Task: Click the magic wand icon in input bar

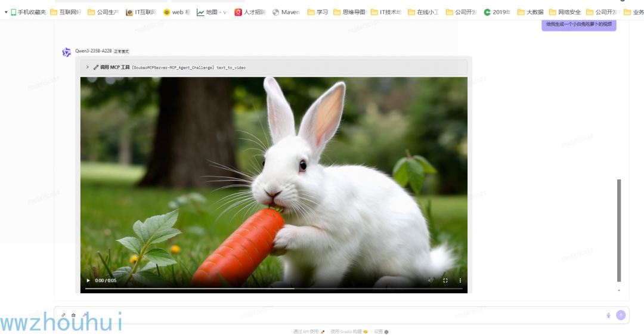Action: coord(85,315)
